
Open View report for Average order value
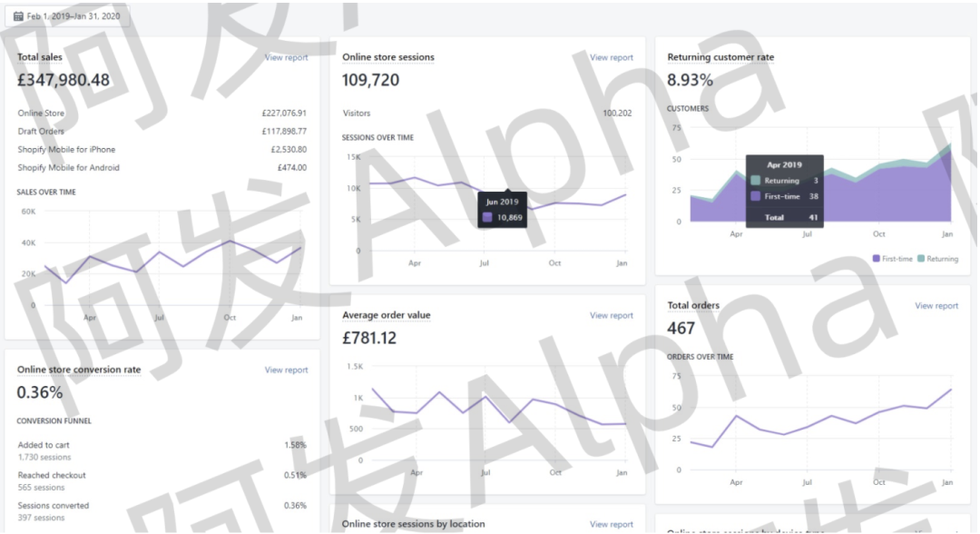[x=611, y=315]
